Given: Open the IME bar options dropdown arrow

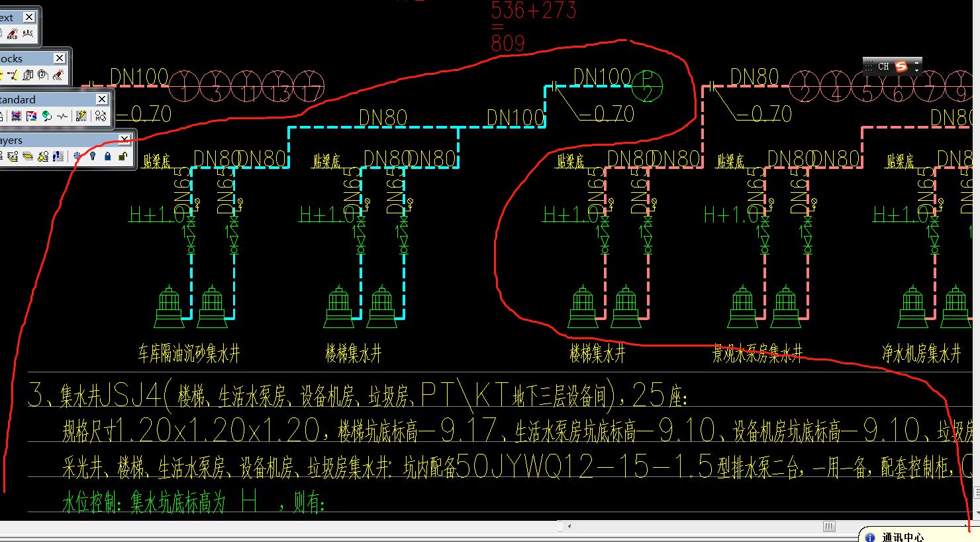Looking at the screenshot, I should [917, 70].
